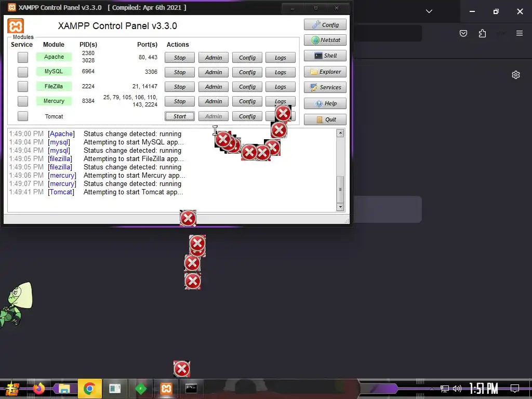Launch the XAMPP Shell
The image size is (532, 399).
tap(325, 56)
